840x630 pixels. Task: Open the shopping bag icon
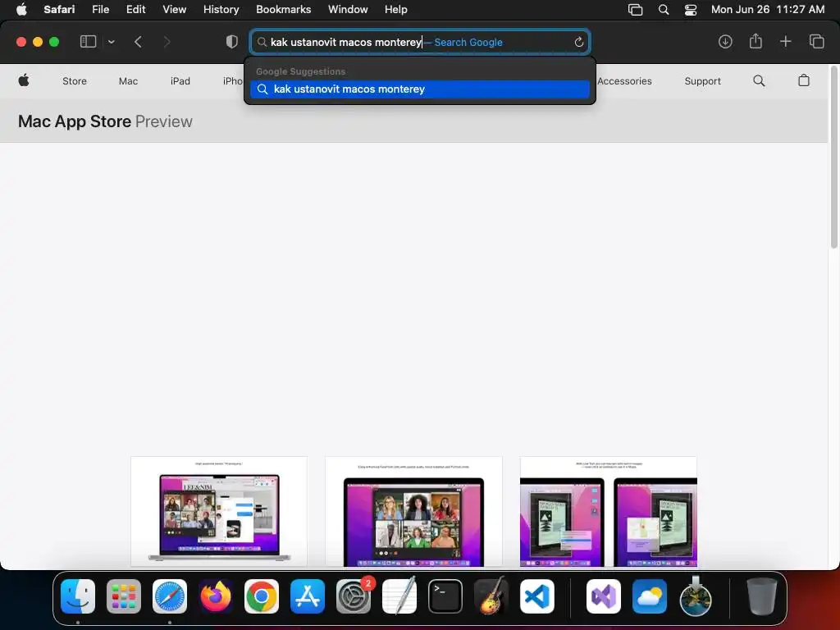(x=804, y=80)
